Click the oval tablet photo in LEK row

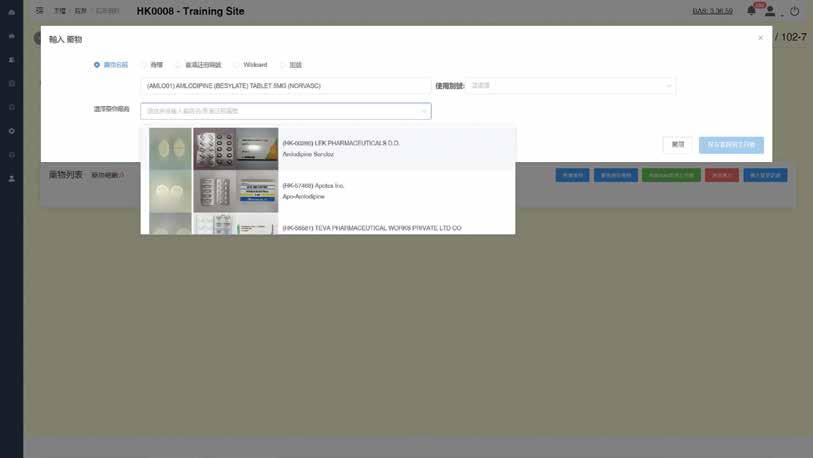171,149
